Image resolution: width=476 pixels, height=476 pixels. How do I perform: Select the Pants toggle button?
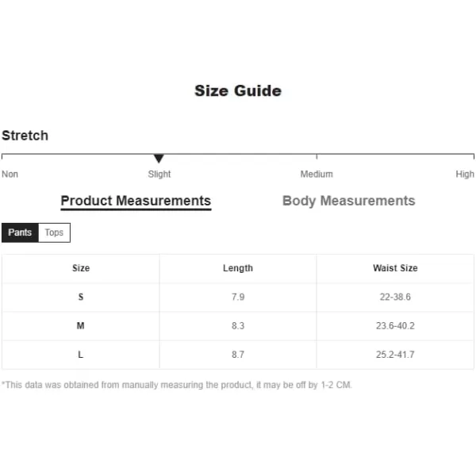(x=20, y=232)
